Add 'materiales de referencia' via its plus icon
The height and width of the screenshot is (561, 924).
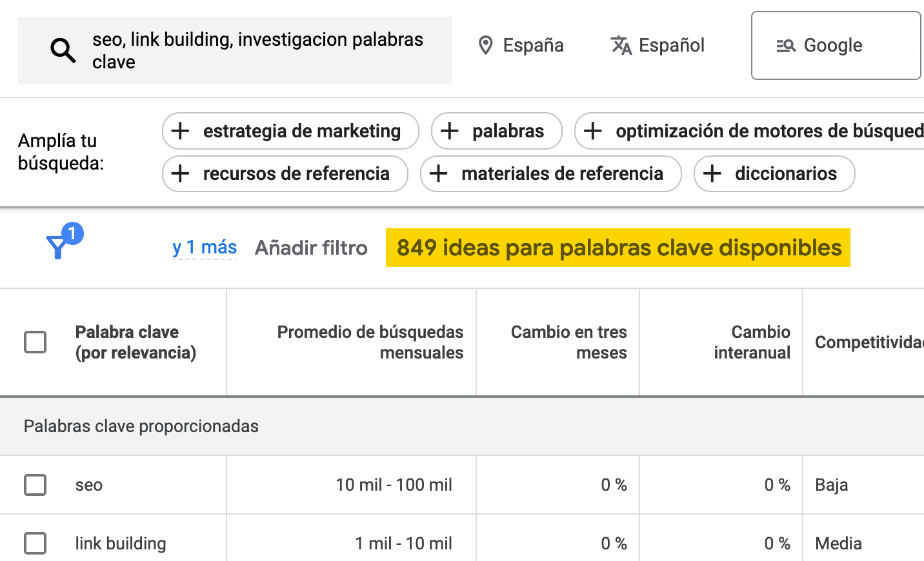pos(439,173)
